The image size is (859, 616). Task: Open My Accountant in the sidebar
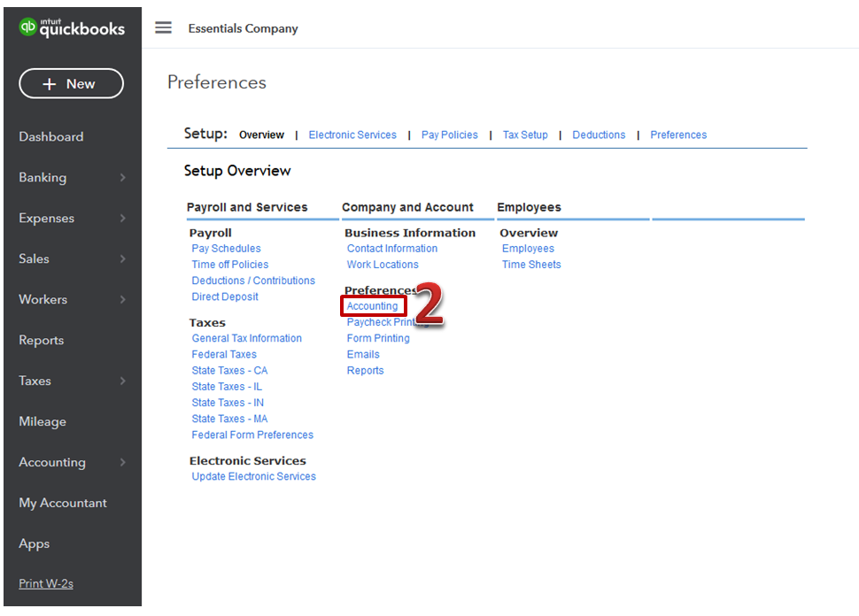(x=63, y=503)
